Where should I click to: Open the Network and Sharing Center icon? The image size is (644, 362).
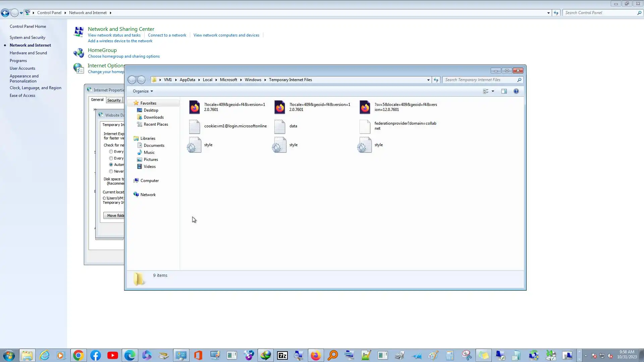[x=78, y=32]
